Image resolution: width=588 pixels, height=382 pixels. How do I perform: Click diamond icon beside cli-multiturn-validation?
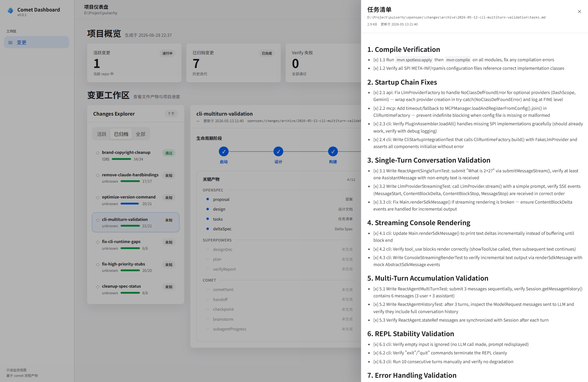[x=98, y=220]
